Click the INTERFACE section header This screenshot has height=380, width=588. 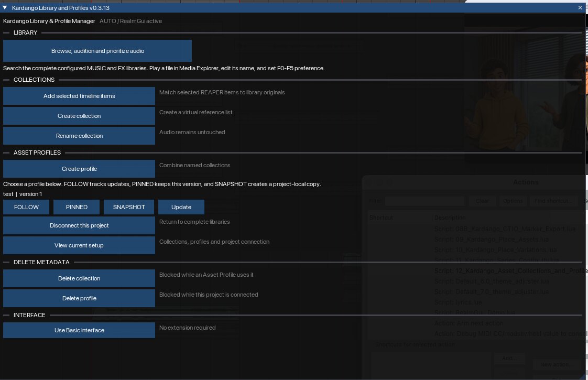point(29,314)
